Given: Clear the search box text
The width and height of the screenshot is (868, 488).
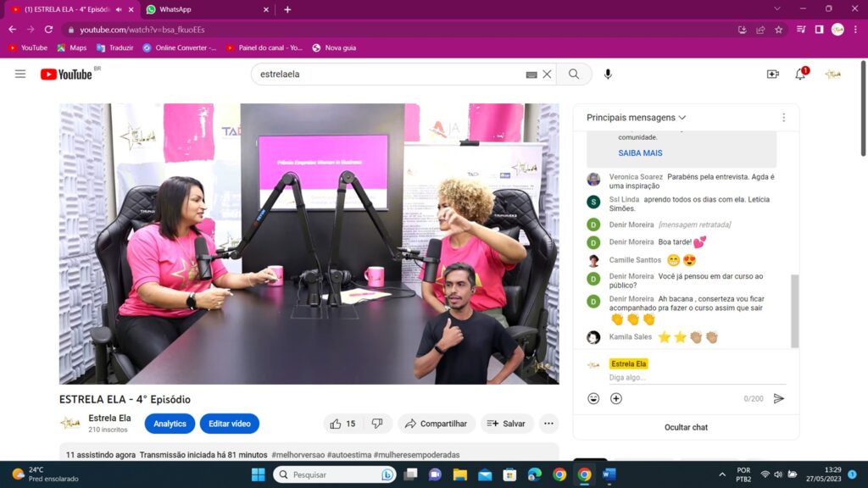Looking at the screenshot, I should (547, 75).
